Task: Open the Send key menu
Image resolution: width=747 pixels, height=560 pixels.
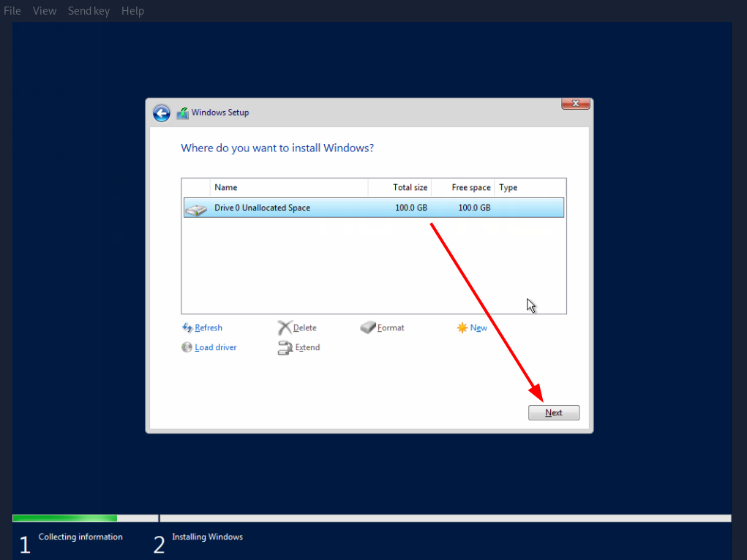Action: click(x=89, y=10)
